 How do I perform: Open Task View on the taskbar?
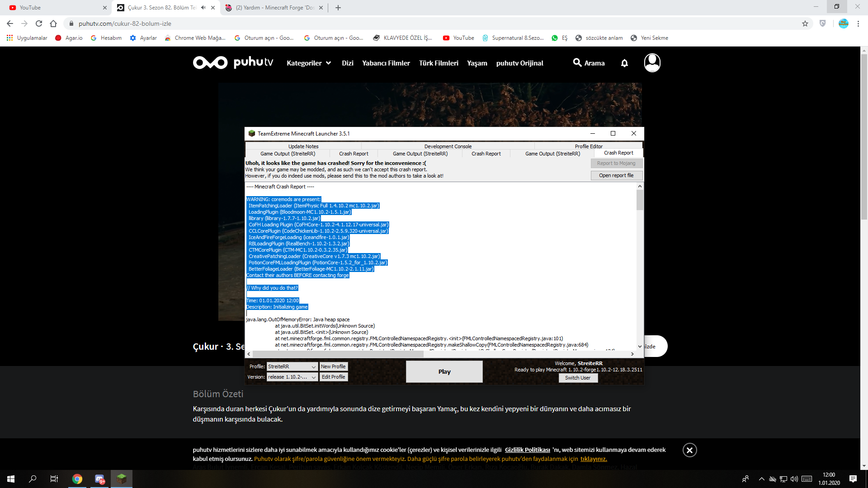coord(54,479)
